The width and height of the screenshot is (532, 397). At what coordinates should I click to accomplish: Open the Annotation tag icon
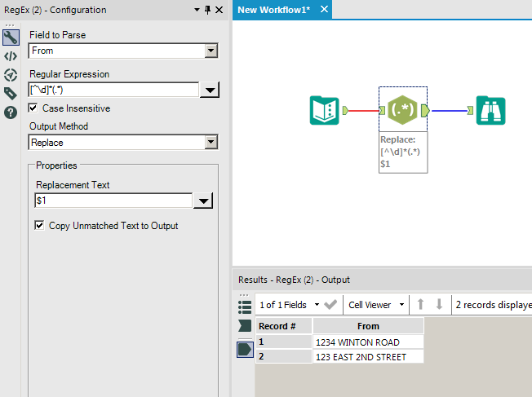point(11,94)
